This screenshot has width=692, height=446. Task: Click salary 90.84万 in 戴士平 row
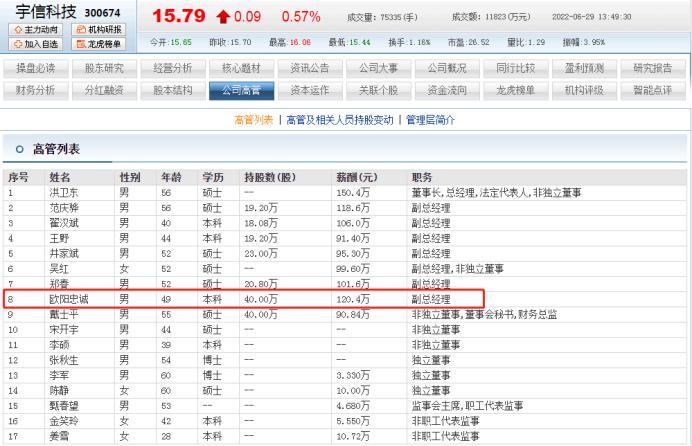353,315
